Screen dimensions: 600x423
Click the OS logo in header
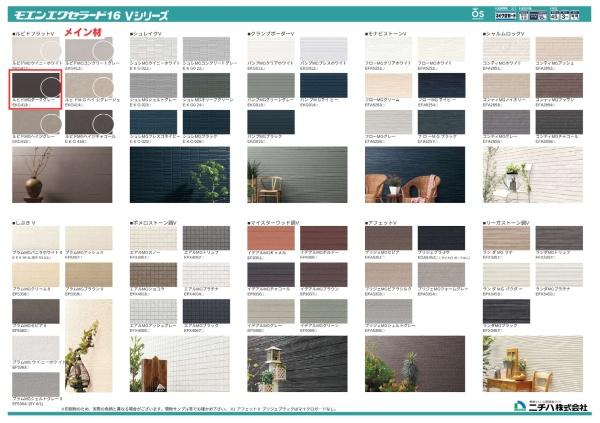pyautogui.click(x=478, y=14)
